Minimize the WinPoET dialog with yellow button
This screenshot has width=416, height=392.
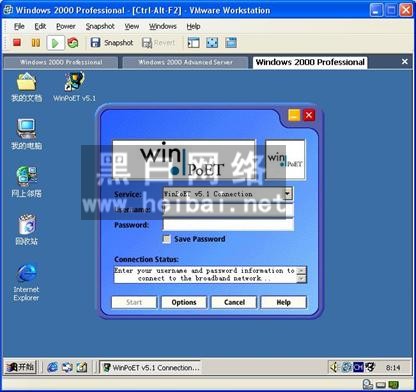click(294, 115)
